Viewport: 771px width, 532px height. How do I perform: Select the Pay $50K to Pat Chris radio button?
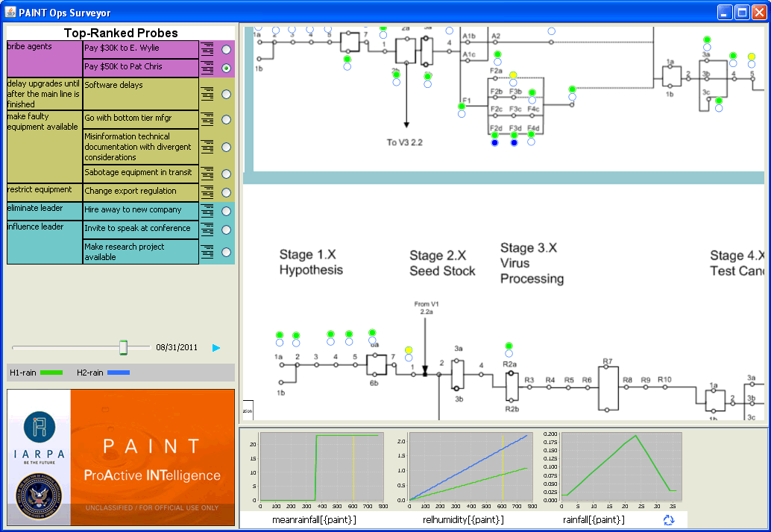click(x=226, y=68)
